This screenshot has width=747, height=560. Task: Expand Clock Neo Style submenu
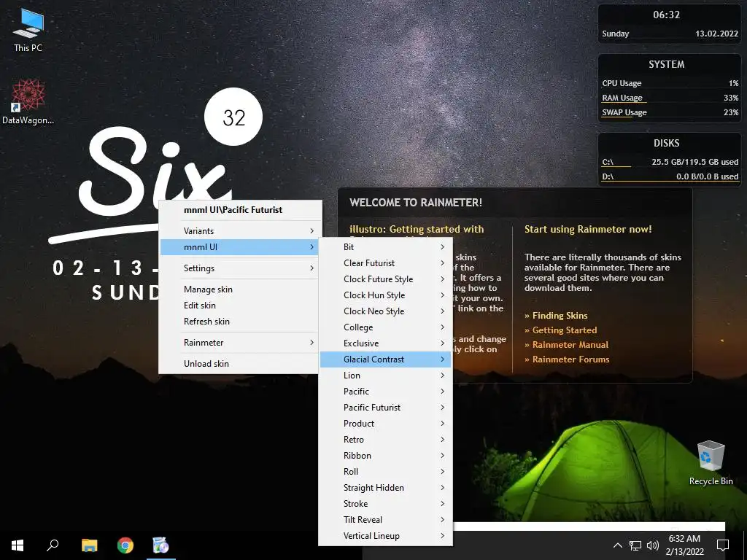tap(385, 311)
